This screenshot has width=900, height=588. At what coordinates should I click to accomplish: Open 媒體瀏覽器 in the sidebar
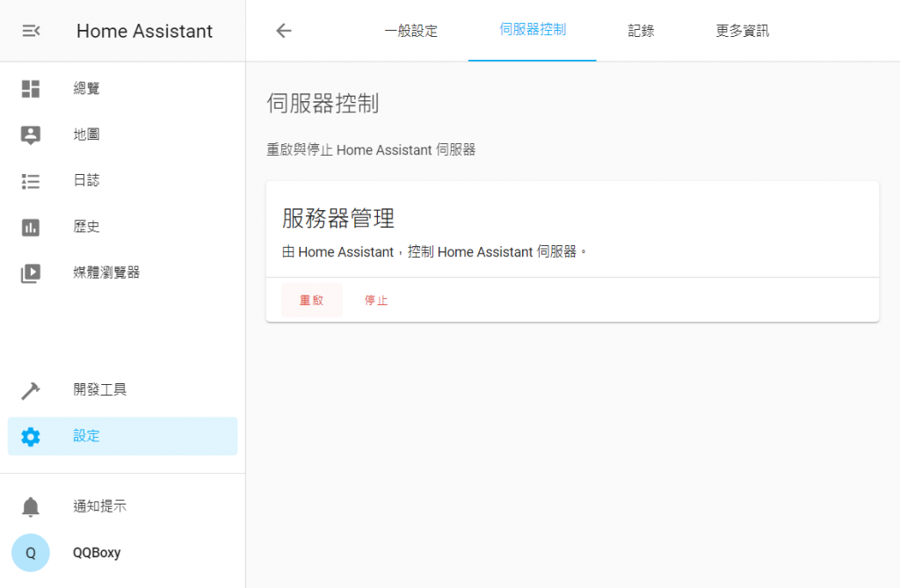(122, 273)
